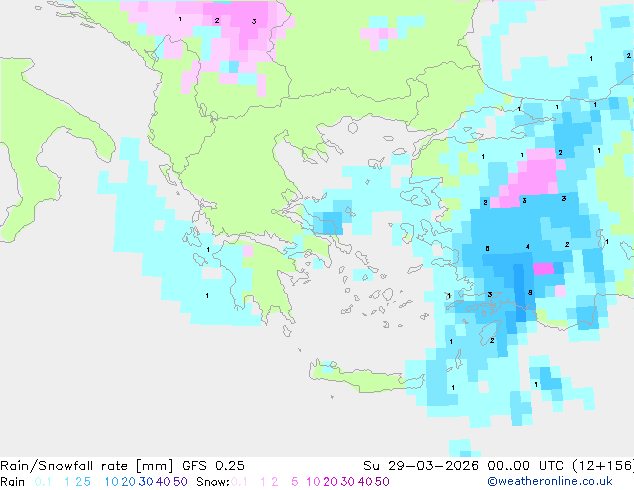This screenshot has height=490, width=634.
Task: Select the Snow legend value 50
Action: point(383,482)
